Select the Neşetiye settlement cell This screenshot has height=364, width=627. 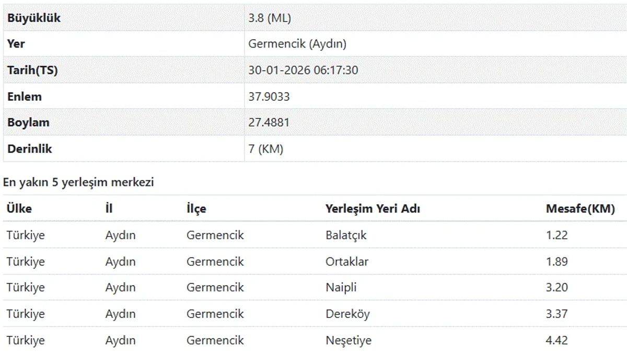click(349, 340)
